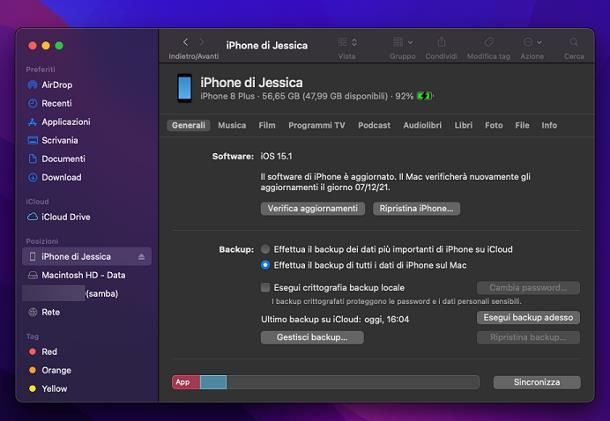Switch to the Programmi TV tab

tap(317, 125)
